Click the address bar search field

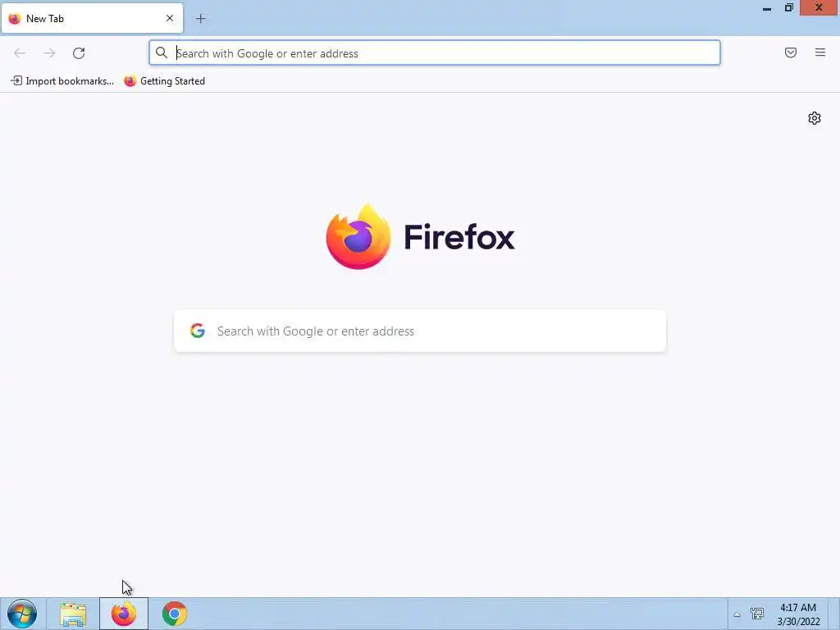435,53
